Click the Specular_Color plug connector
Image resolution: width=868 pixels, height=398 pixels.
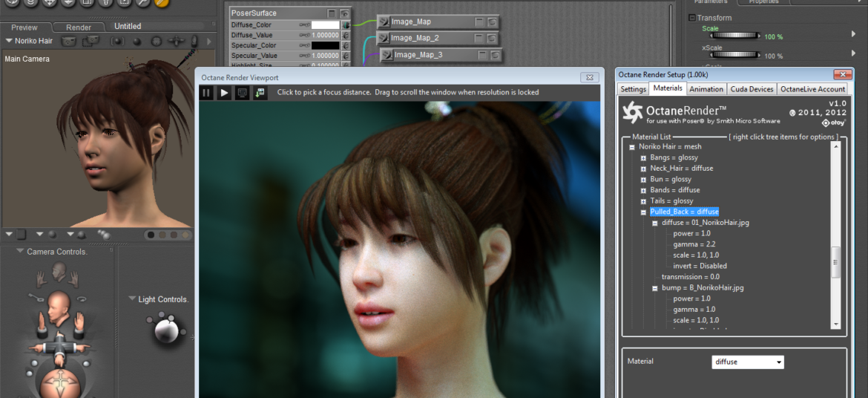pyautogui.click(x=346, y=45)
